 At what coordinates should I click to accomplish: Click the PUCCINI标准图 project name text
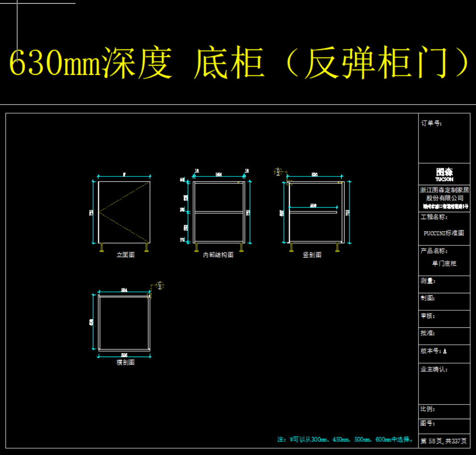click(x=444, y=233)
